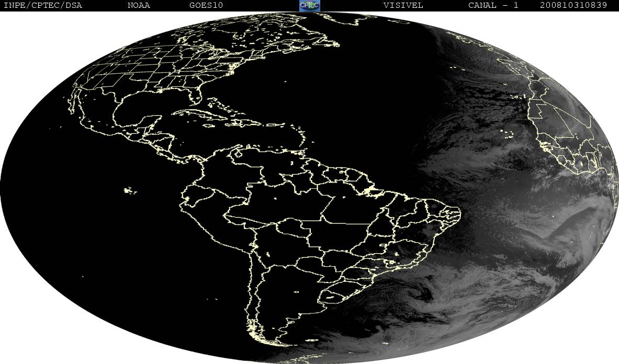Click the GOES10 satellite label
This screenshot has width=619, height=364.
point(206,6)
